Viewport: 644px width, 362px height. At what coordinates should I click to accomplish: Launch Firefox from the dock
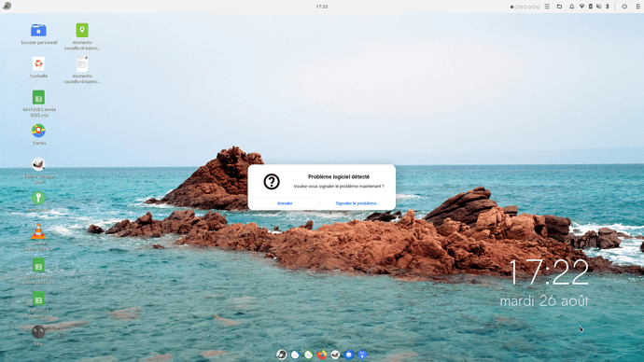pyautogui.click(x=322, y=355)
